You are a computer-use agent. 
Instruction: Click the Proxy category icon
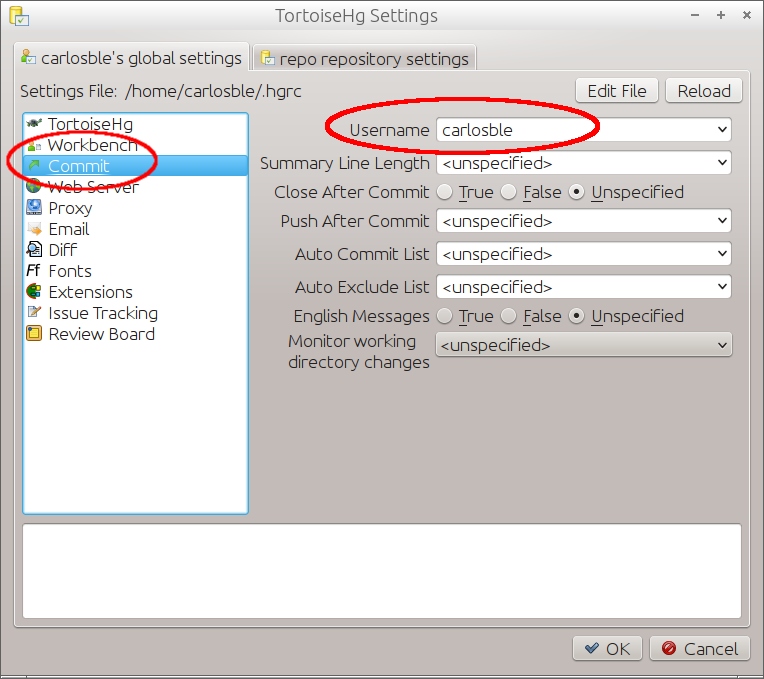coord(34,208)
